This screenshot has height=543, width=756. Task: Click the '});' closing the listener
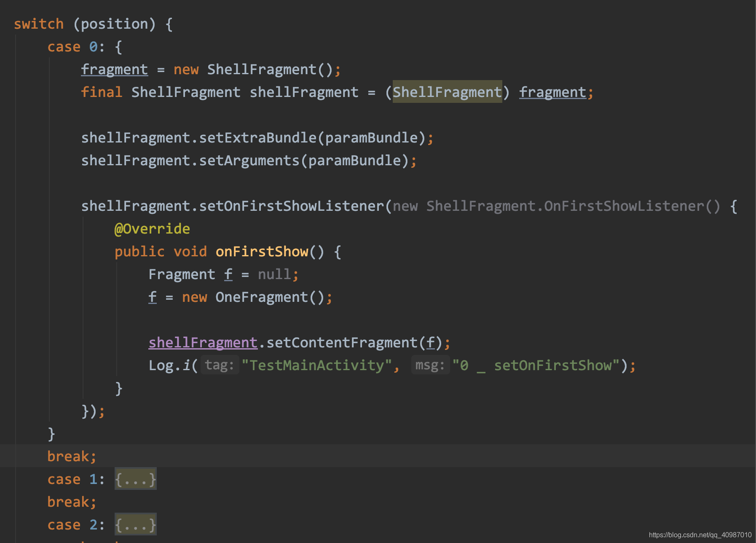(93, 411)
